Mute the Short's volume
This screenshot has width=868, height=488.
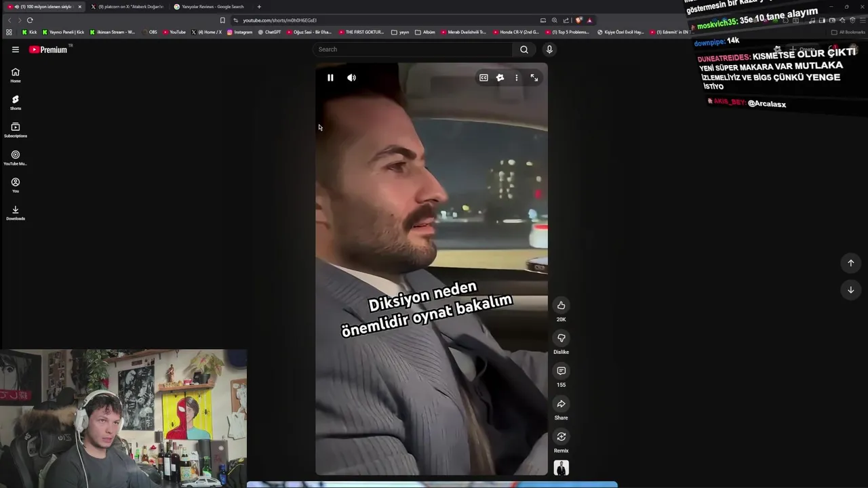[x=351, y=78]
